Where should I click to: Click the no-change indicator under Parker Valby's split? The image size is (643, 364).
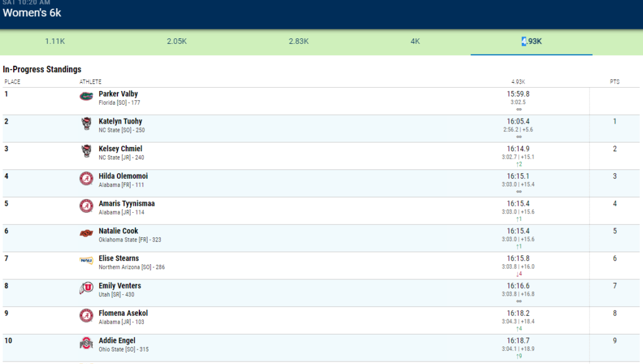point(519,109)
